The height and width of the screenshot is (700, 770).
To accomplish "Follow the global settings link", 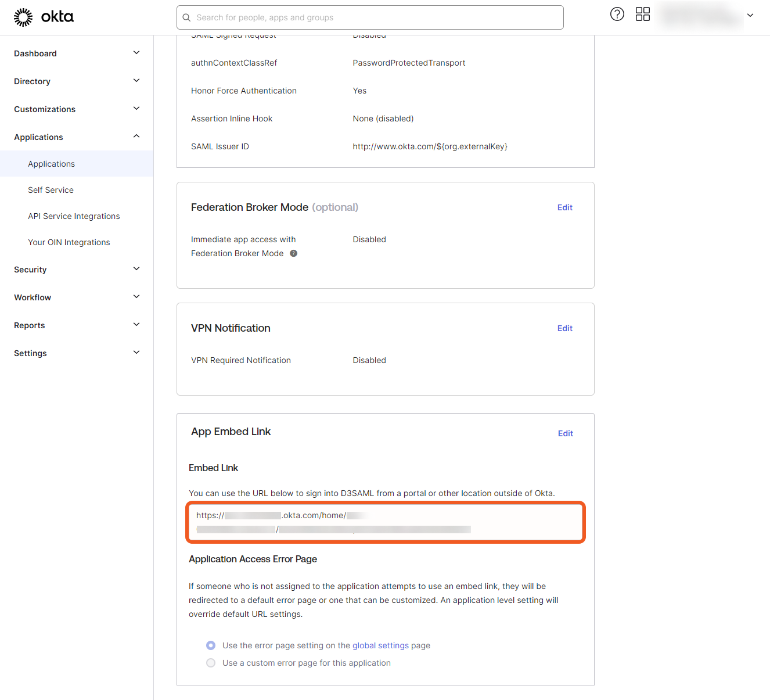I will [x=380, y=645].
